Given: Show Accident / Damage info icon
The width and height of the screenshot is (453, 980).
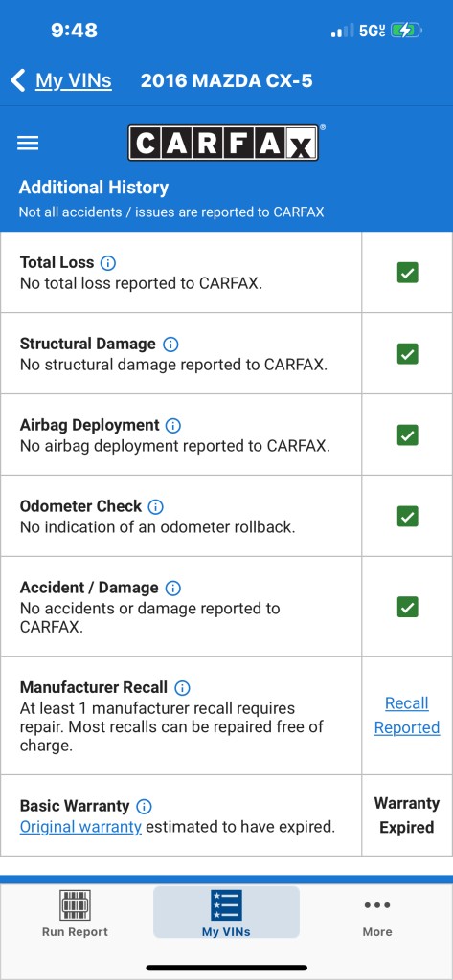Looking at the screenshot, I should (x=172, y=589).
